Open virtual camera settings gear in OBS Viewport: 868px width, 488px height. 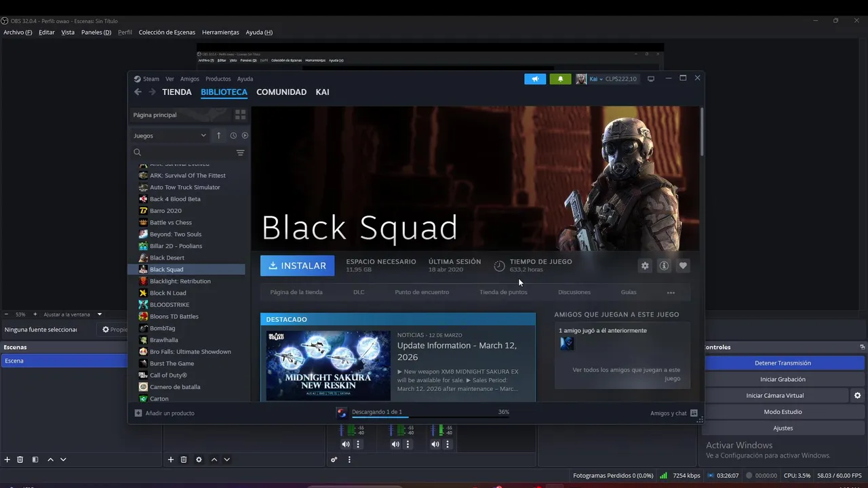click(858, 395)
